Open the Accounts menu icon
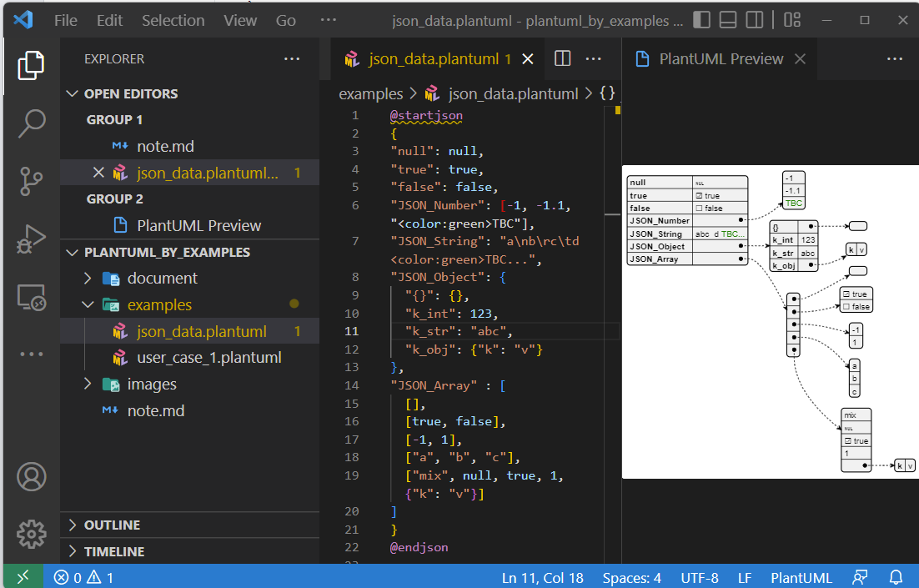Viewport: 919px width, 588px height. tap(31, 476)
